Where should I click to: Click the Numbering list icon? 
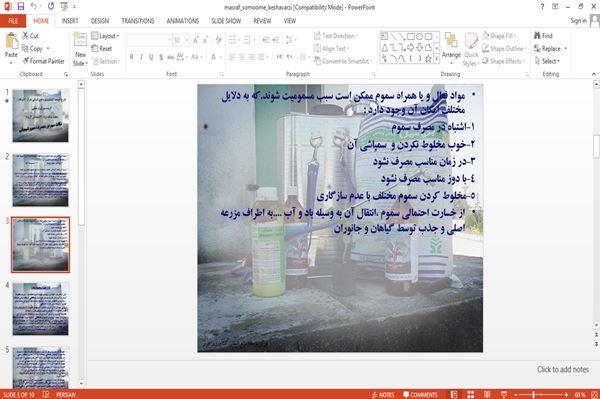[x=247, y=40]
